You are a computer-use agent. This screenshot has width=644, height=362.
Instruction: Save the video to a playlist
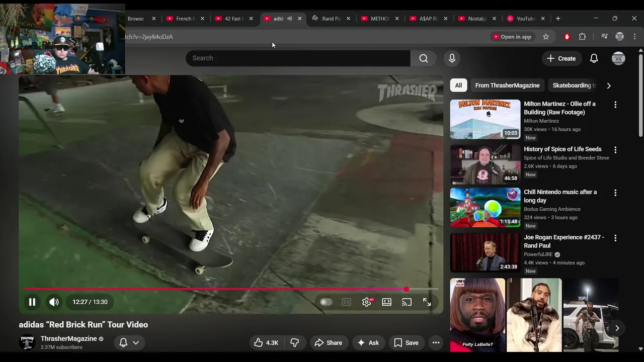click(x=406, y=343)
